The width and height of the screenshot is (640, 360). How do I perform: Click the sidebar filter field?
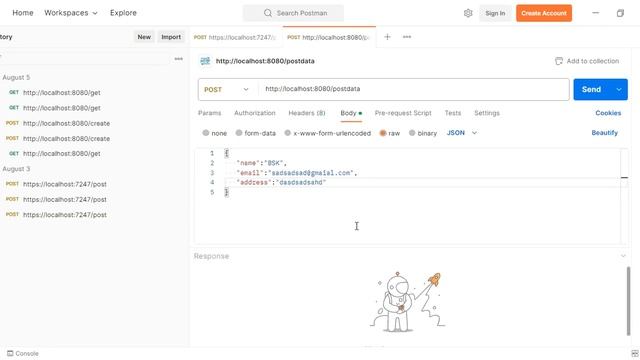tap(86, 59)
